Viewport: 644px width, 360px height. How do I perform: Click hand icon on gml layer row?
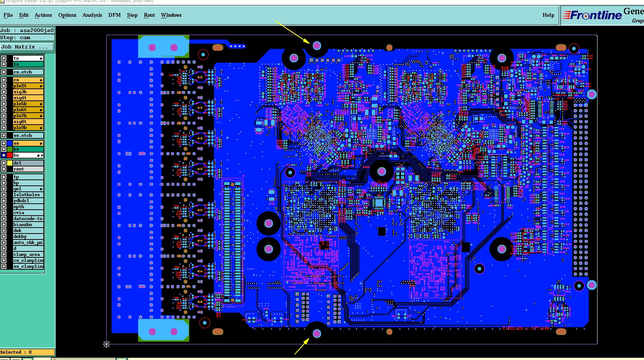41,189
